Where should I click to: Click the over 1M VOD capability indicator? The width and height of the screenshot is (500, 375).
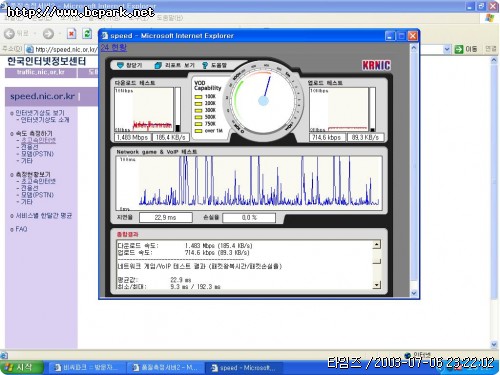pyautogui.click(x=199, y=131)
